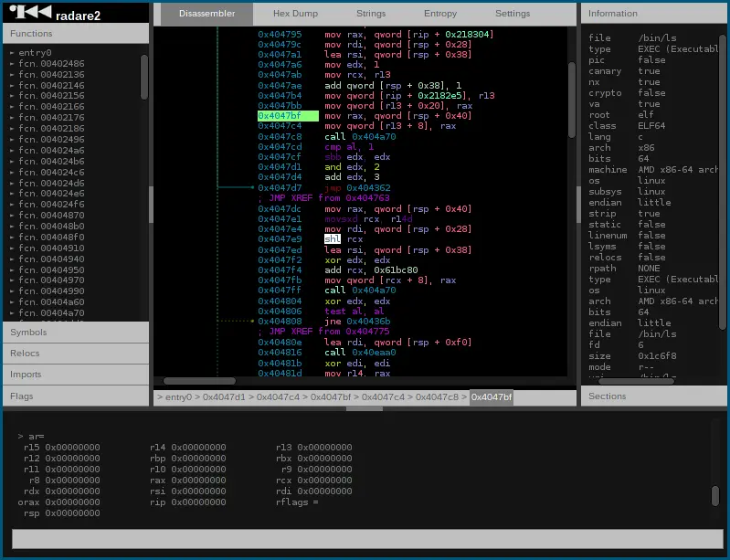Open the Strings tab

click(x=371, y=14)
